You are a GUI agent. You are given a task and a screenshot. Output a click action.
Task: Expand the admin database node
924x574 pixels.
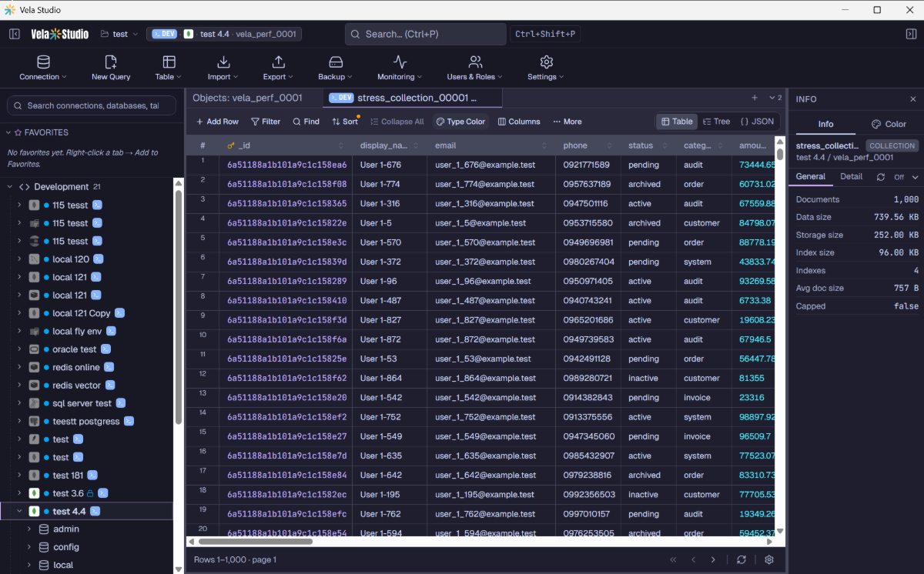coord(29,529)
